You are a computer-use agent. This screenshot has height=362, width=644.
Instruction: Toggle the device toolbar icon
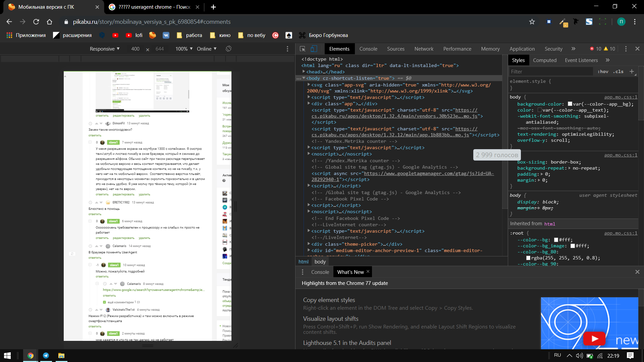(314, 49)
